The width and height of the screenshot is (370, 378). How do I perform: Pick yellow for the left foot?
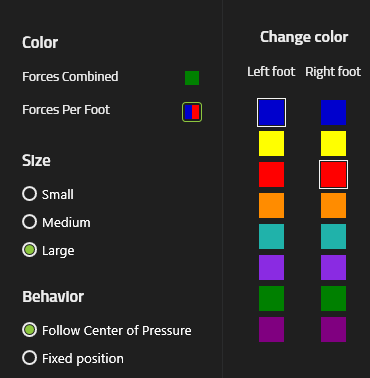(x=271, y=143)
